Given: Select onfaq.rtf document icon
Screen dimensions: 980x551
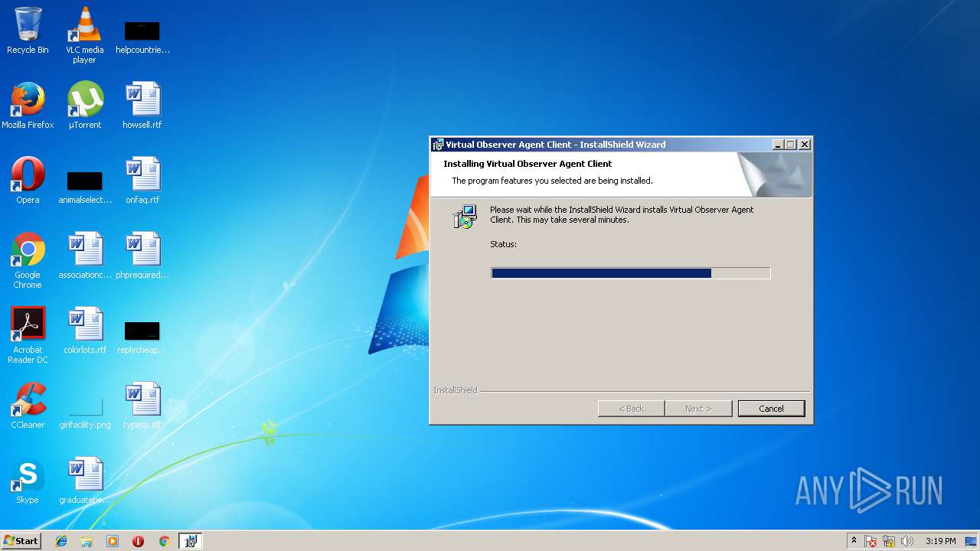Looking at the screenshot, I should (x=142, y=181).
